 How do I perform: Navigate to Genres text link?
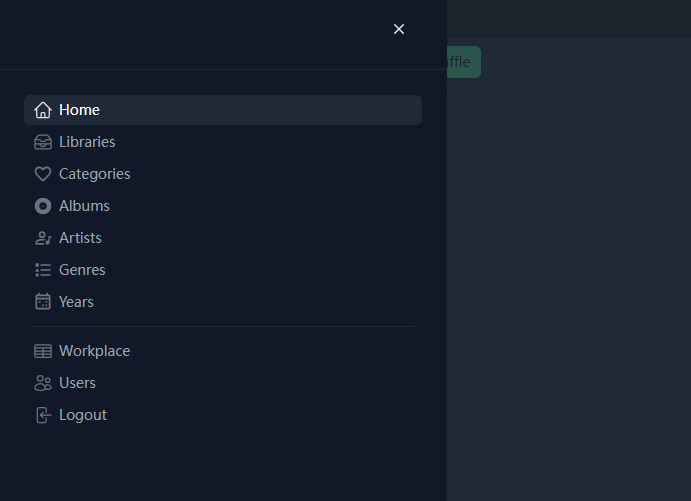pos(82,270)
